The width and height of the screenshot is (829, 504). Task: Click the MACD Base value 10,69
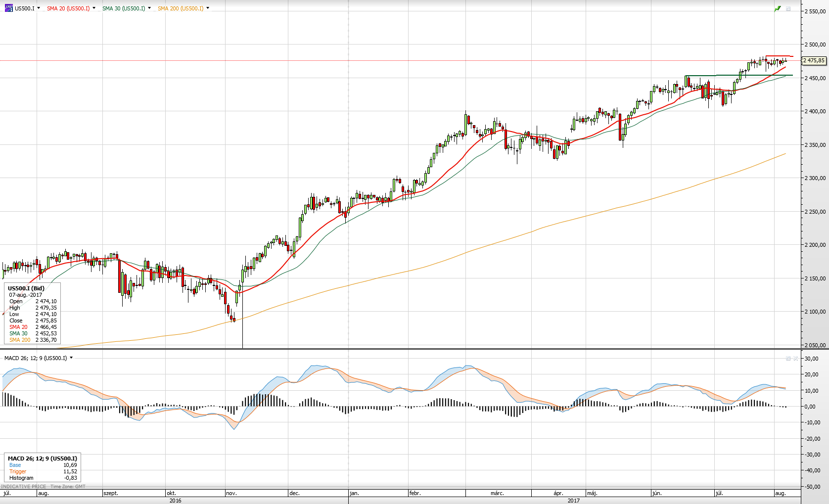coord(70,465)
